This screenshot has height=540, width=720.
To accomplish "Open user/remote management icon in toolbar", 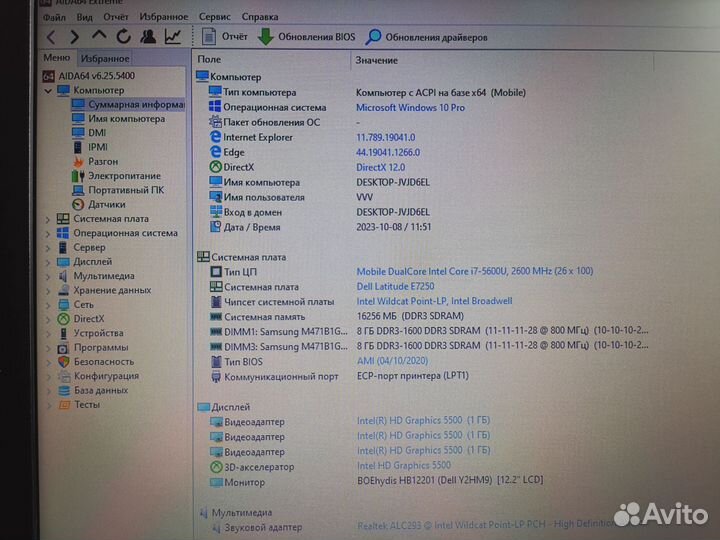I will 148,37.
